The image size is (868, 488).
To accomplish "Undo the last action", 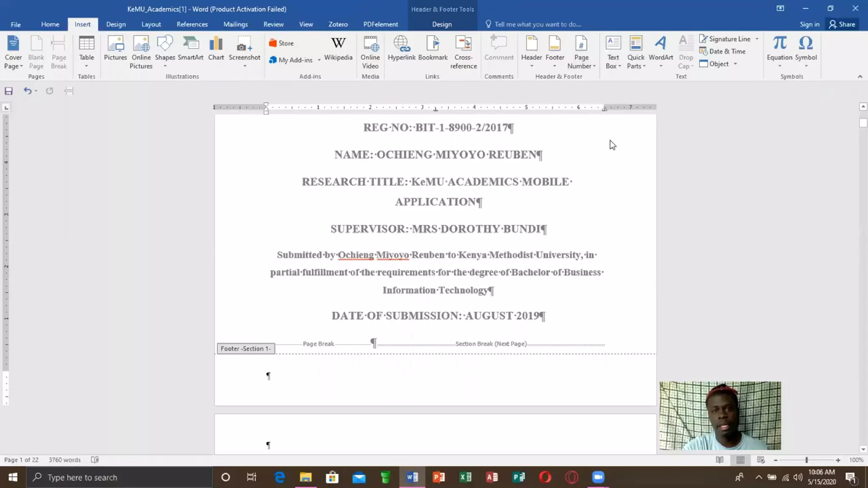I will tap(28, 91).
